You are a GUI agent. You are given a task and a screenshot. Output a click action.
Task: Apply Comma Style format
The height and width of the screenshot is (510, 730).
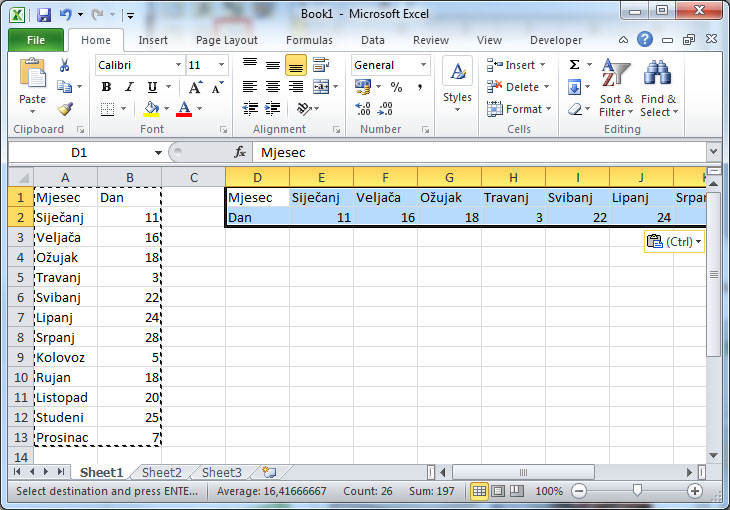click(420, 87)
